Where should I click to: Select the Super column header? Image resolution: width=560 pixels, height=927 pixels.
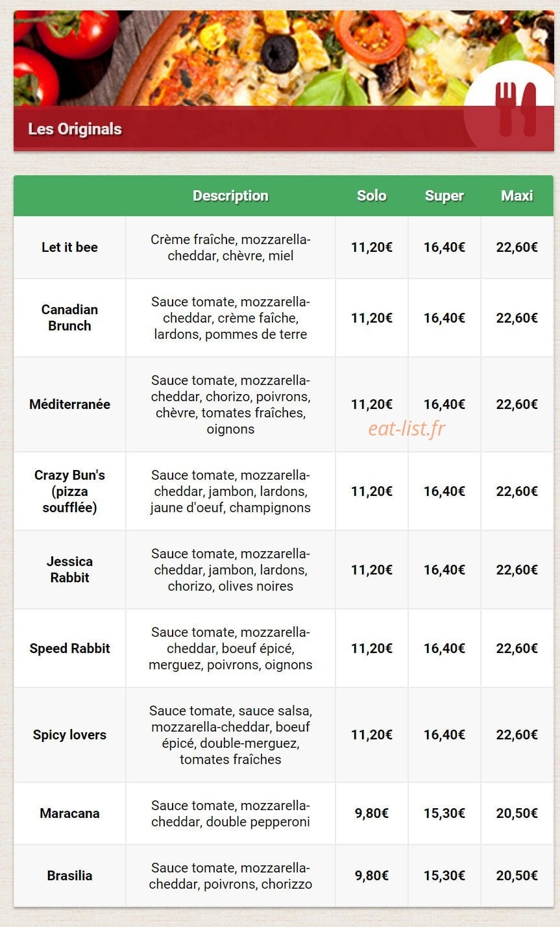point(444,195)
